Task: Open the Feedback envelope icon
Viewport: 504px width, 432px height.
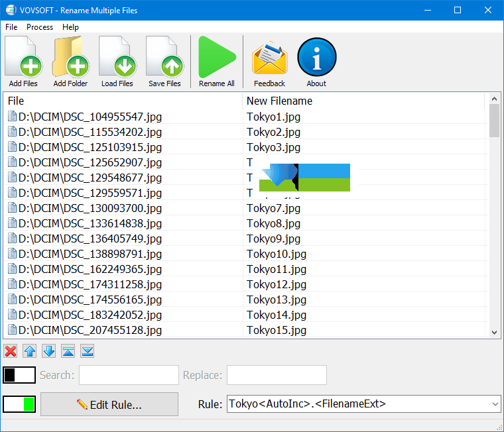Action: (269, 62)
